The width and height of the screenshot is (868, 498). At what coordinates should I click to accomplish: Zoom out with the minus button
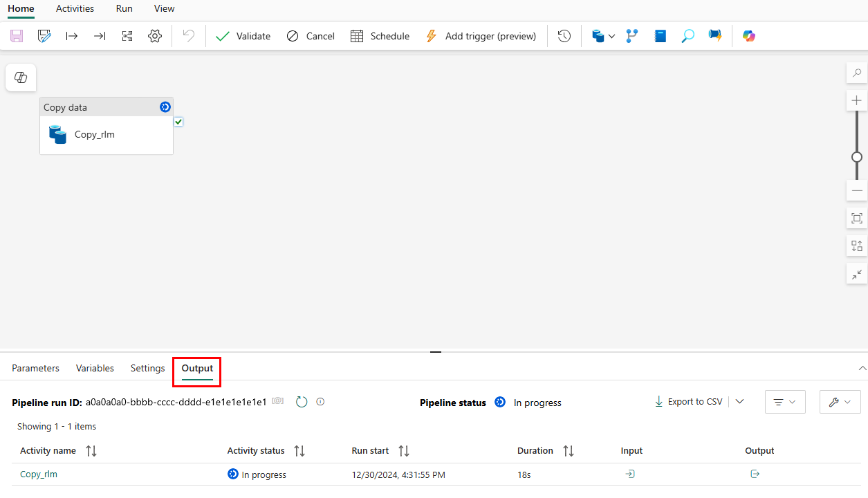pyautogui.click(x=857, y=190)
